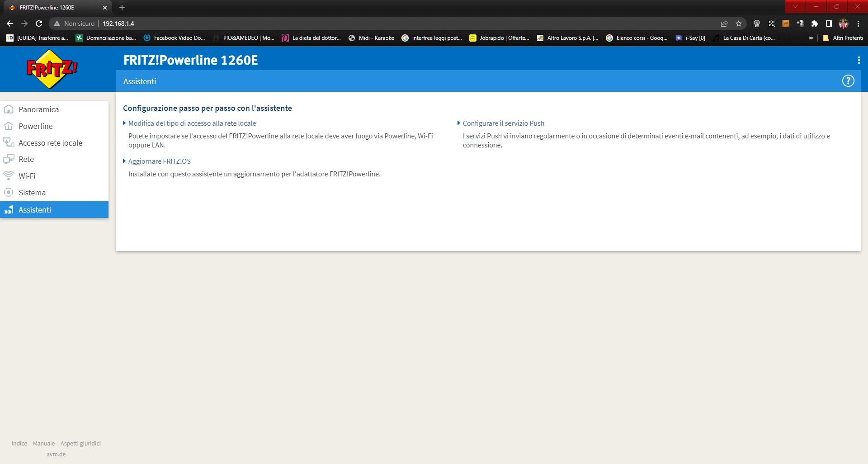Open interfree leggi post... bookmark
Viewport: 868px width, 464px height.
[432, 38]
